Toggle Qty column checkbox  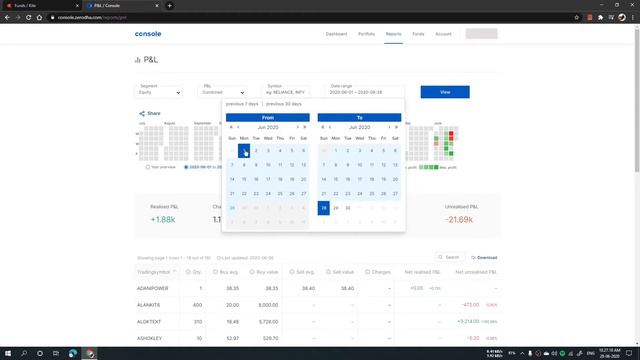click(188, 272)
